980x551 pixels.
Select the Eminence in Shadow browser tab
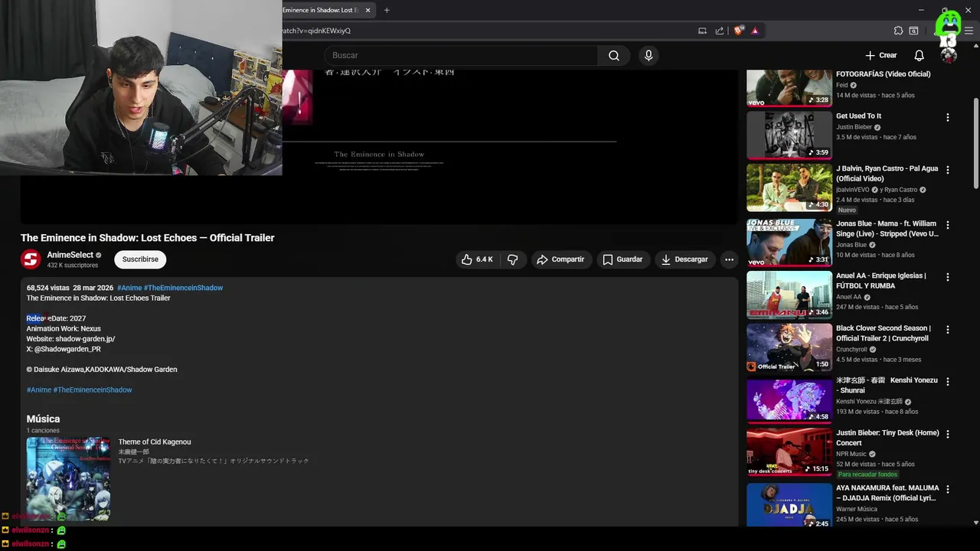(x=320, y=10)
